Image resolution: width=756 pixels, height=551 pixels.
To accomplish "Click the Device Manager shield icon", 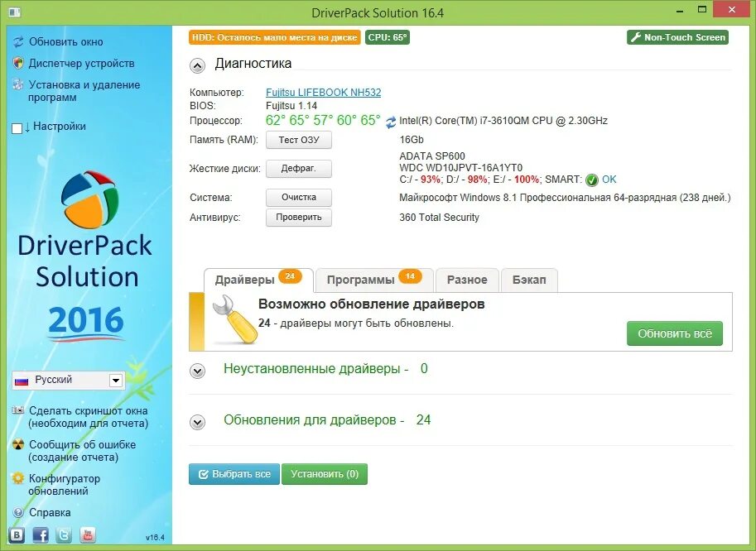I will [18, 63].
